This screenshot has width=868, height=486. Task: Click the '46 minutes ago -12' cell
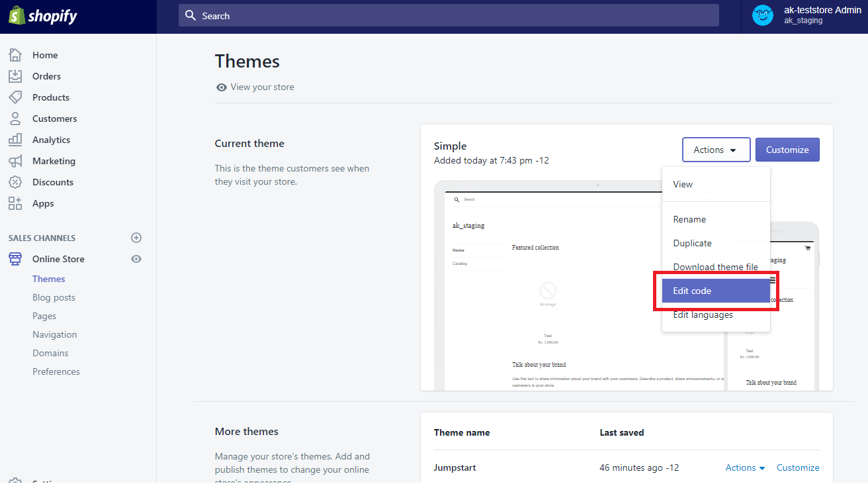click(x=639, y=467)
